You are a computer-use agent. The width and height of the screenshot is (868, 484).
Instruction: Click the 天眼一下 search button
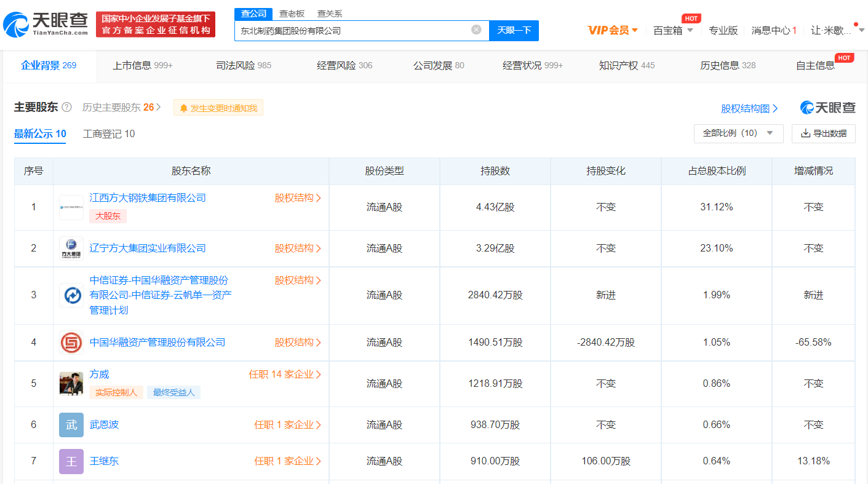513,30
